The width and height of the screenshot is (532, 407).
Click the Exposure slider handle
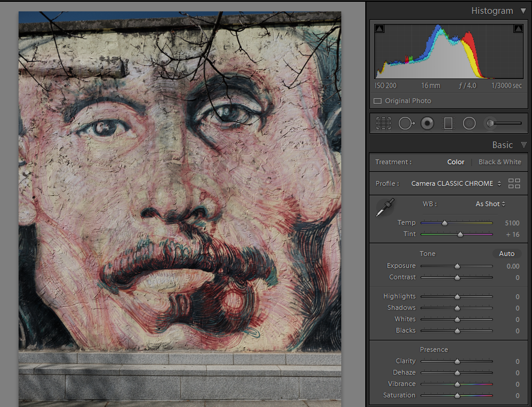[457, 266]
